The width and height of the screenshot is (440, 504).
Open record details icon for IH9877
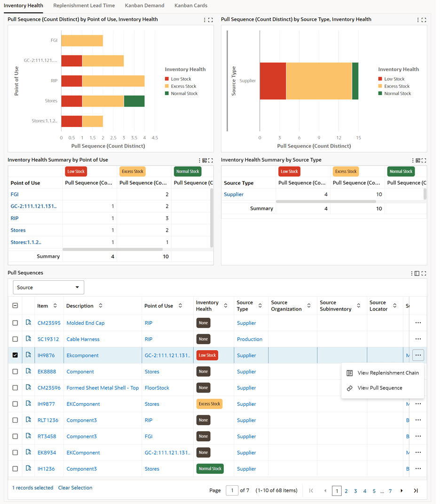pos(28,403)
